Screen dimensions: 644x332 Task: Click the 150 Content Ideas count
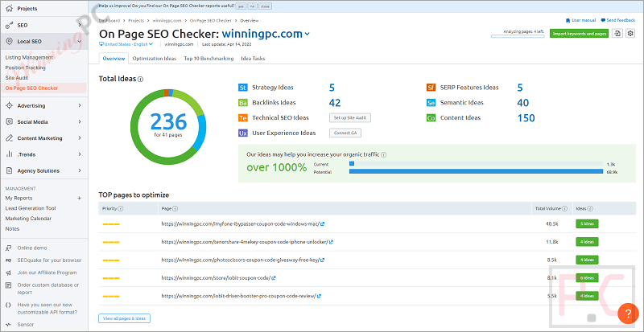click(526, 118)
